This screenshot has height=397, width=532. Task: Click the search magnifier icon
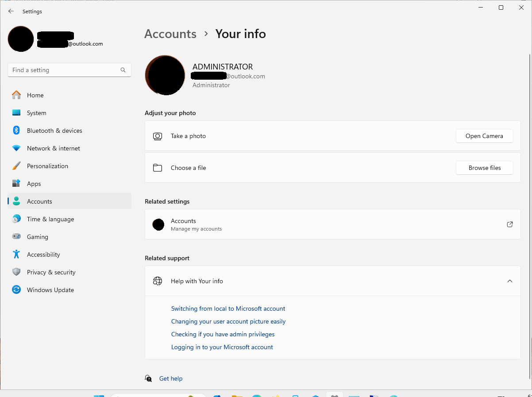pos(123,70)
